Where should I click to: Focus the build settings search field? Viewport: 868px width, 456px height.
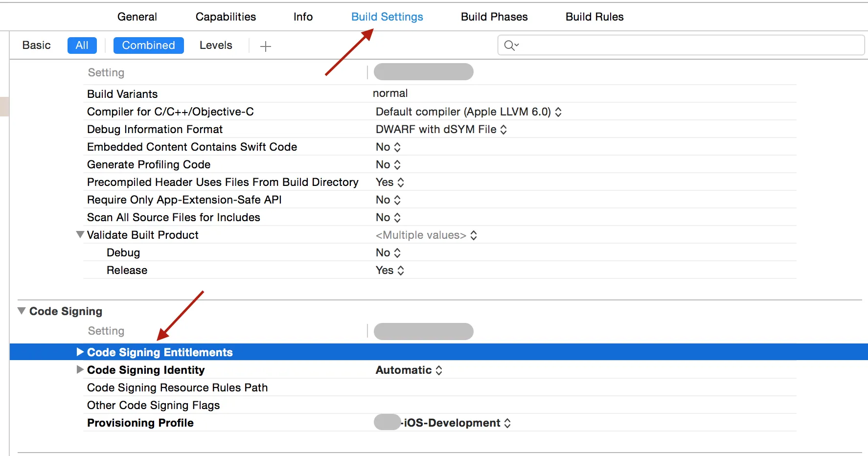(x=681, y=45)
